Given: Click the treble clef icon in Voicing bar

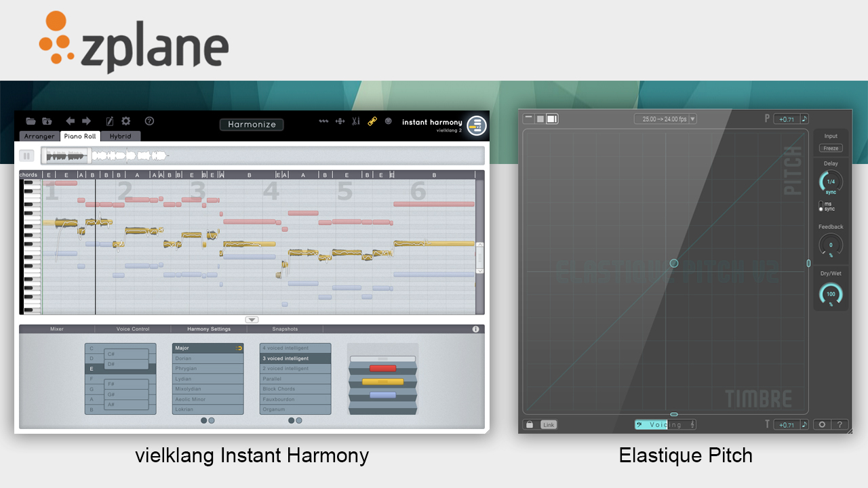Looking at the screenshot, I should click(692, 425).
